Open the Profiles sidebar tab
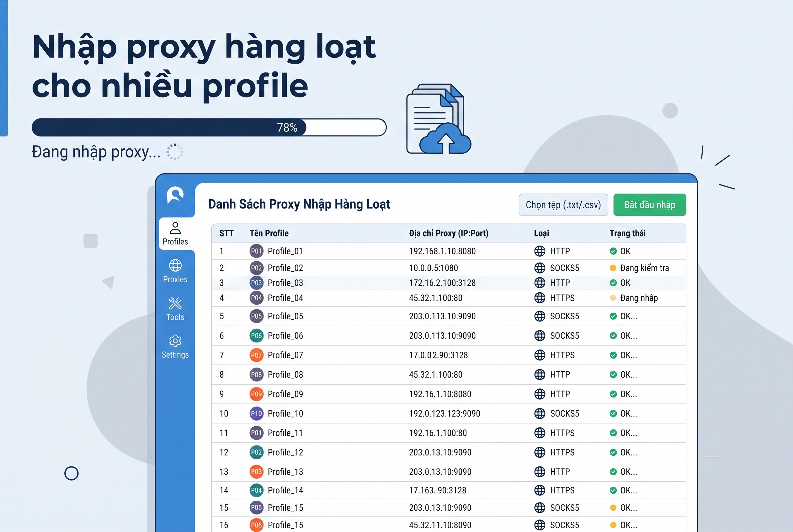The height and width of the screenshot is (532, 793). click(x=175, y=234)
